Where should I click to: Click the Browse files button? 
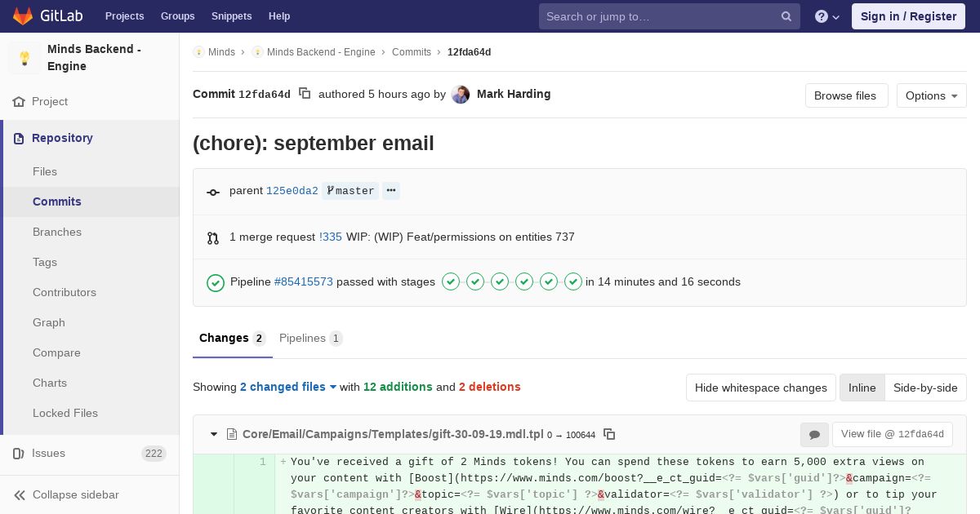[845, 95]
